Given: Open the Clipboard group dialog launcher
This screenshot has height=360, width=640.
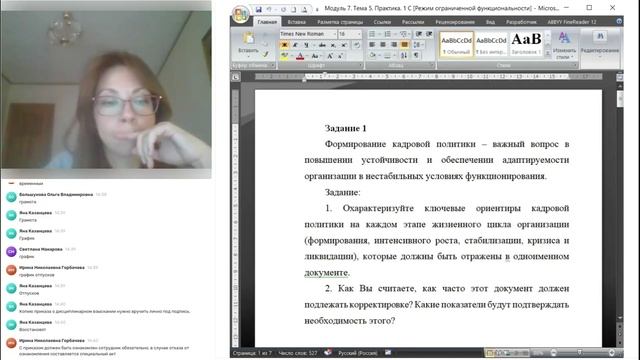Looking at the screenshot, I should coord(273,65).
